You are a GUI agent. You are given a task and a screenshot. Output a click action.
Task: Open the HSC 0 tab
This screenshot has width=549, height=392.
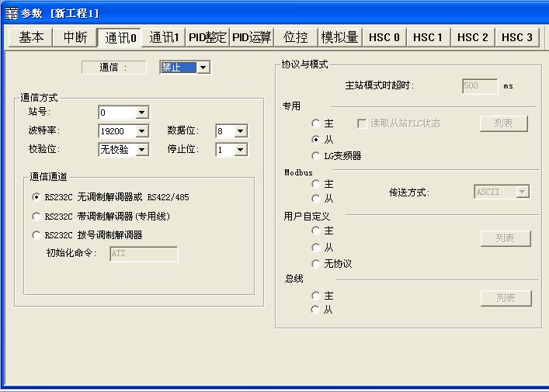[384, 37]
